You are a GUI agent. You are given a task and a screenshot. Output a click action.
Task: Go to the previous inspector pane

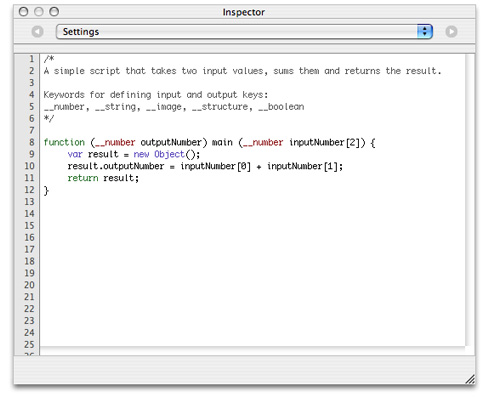click(x=37, y=32)
